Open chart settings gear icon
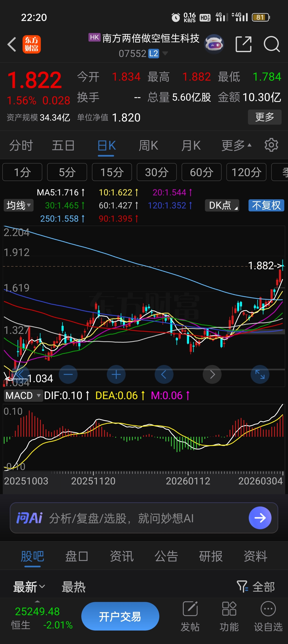 271,145
